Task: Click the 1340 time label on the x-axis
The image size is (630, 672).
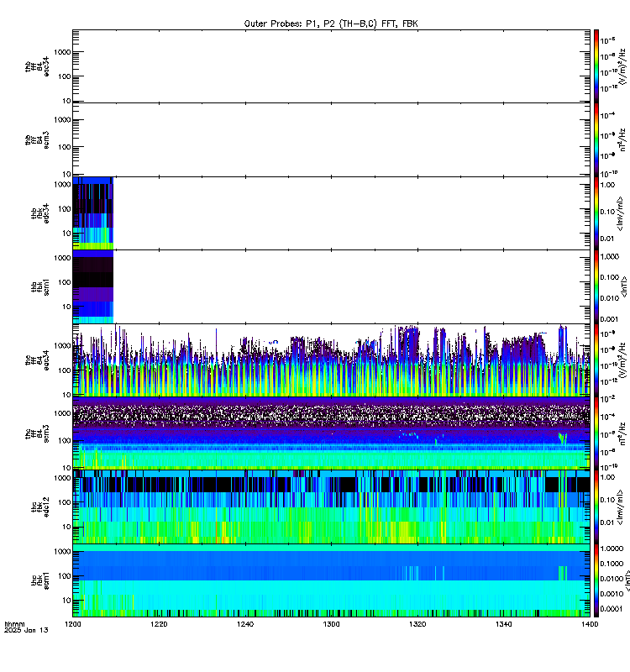Action: click(503, 624)
